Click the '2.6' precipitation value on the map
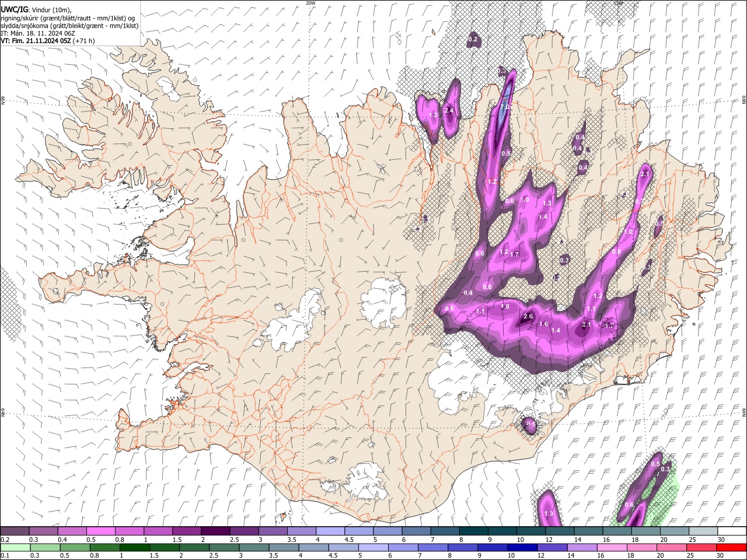747x560 pixels. pyautogui.click(x=528, y=317)
